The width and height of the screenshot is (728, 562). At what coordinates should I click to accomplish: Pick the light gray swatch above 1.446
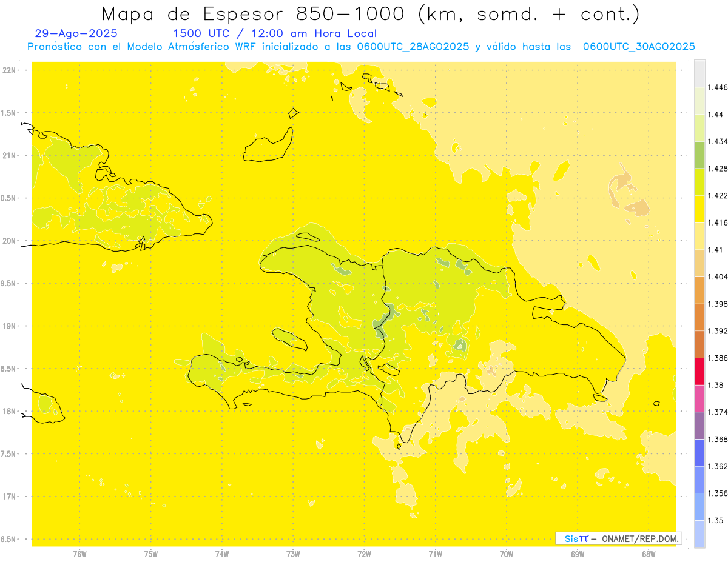click(699, 74)
